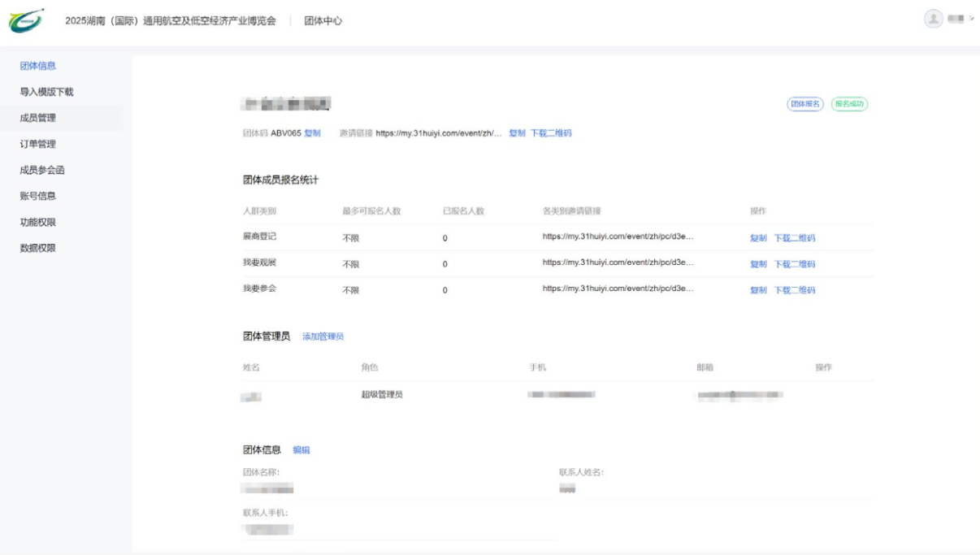The height and width of the screenshot is (555, 980).
Task: Open 团体信息 in sidebar
Action: click(37, 66)
